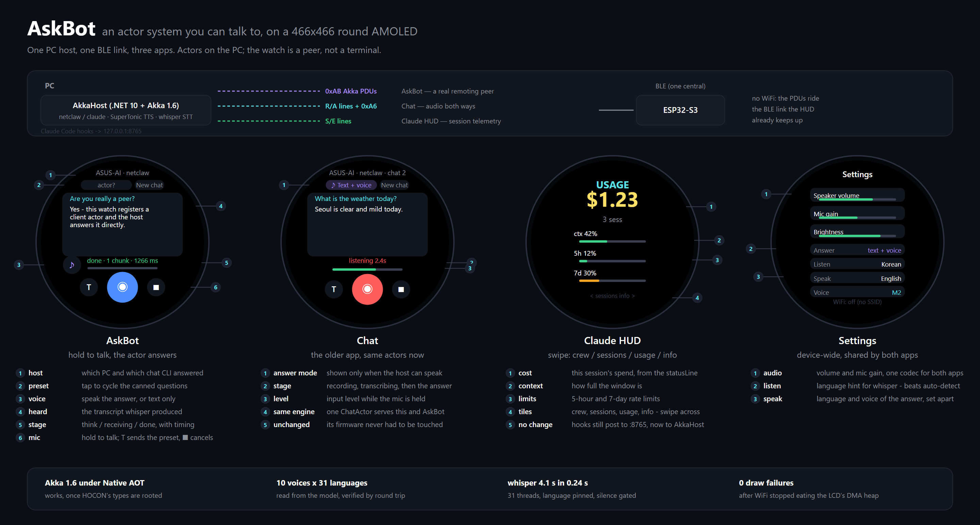Click the 'listening 2.4s' status text
Viewport: 980px width, 525px height.
click(367, 260)
